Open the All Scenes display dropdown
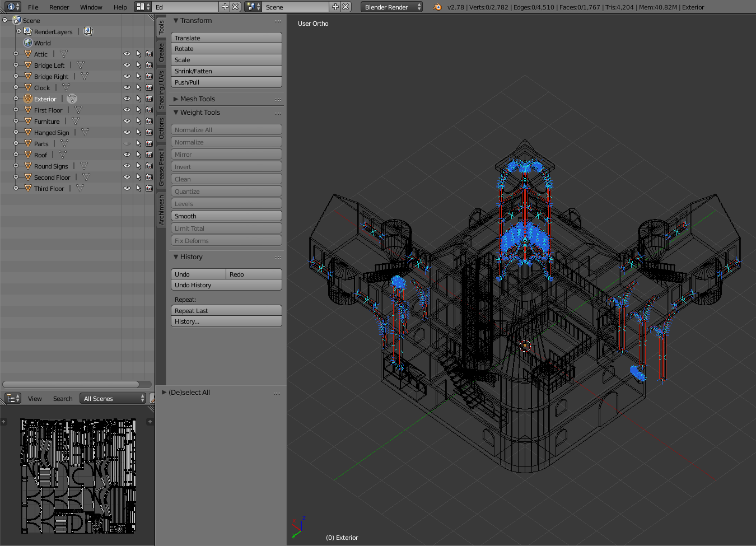This screenshot has width=756, height=546. [113, 398]
